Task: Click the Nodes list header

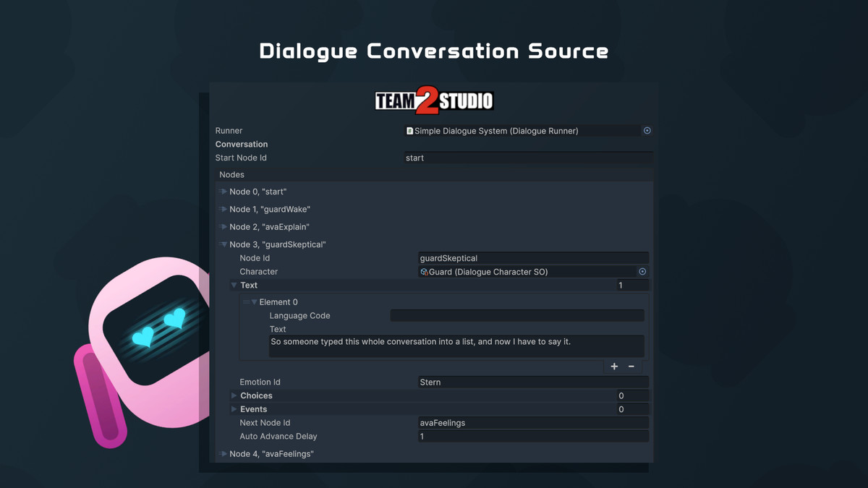Action: tap(434, 174)
